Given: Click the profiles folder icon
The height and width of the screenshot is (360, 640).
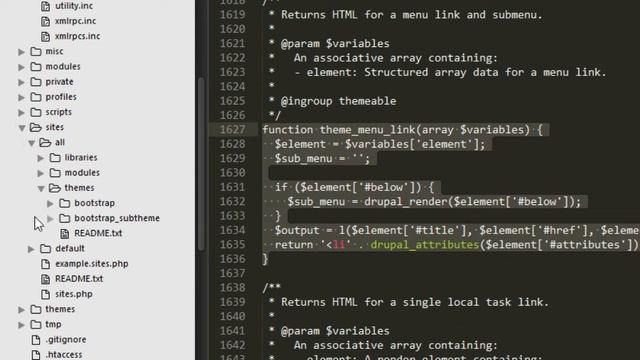Looking at the screenshot, I should (x=36, y=97).
